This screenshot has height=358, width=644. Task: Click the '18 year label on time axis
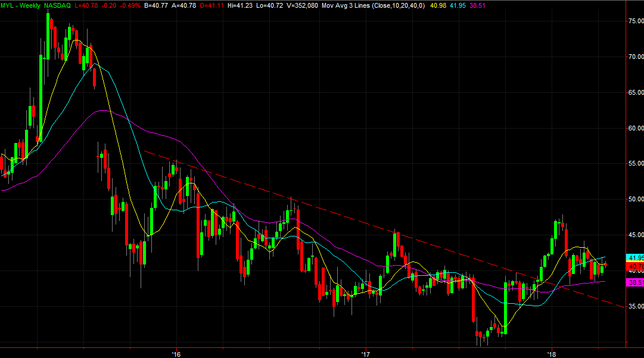(552, 354)
